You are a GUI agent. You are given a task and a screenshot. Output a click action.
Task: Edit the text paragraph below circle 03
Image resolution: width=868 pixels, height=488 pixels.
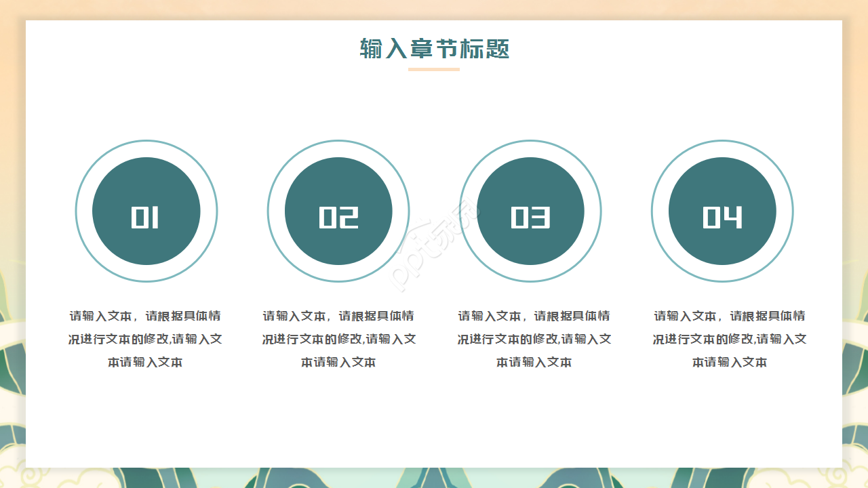tap(534, 339)
